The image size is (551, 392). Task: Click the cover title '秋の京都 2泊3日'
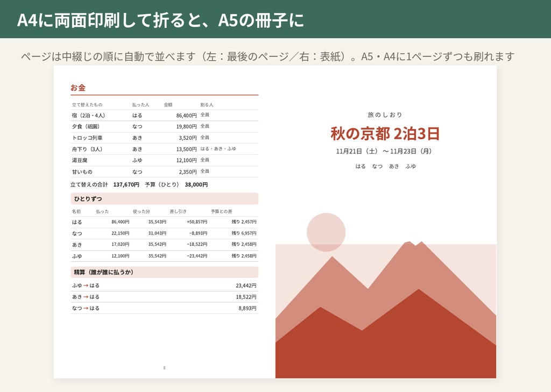(385, 134)
